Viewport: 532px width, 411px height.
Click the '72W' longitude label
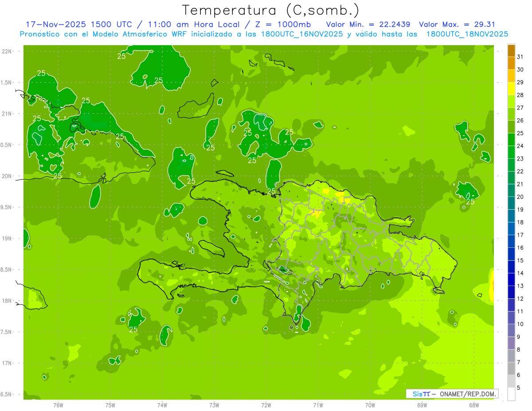point(266,405)
